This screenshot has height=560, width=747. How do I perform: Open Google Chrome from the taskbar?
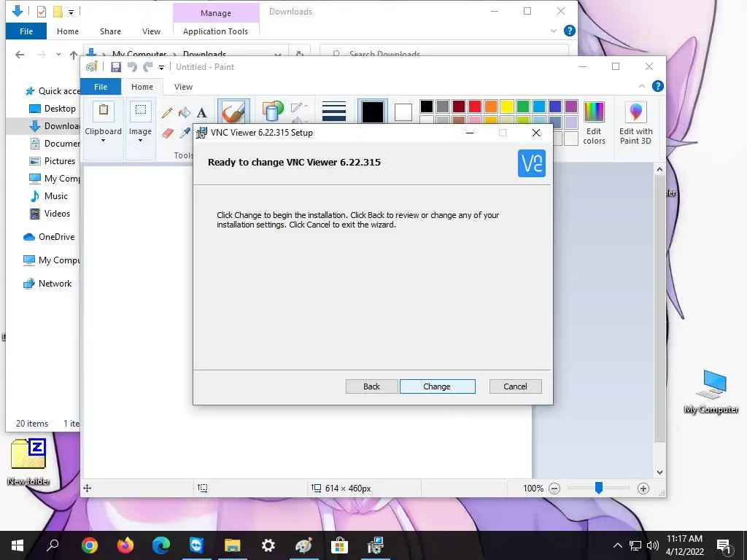[90, 545]
